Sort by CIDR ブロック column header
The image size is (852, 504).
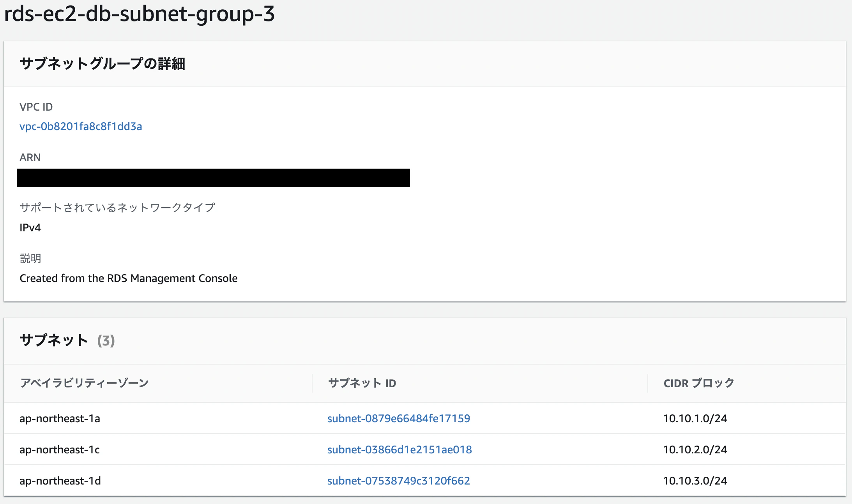(699, 383)
